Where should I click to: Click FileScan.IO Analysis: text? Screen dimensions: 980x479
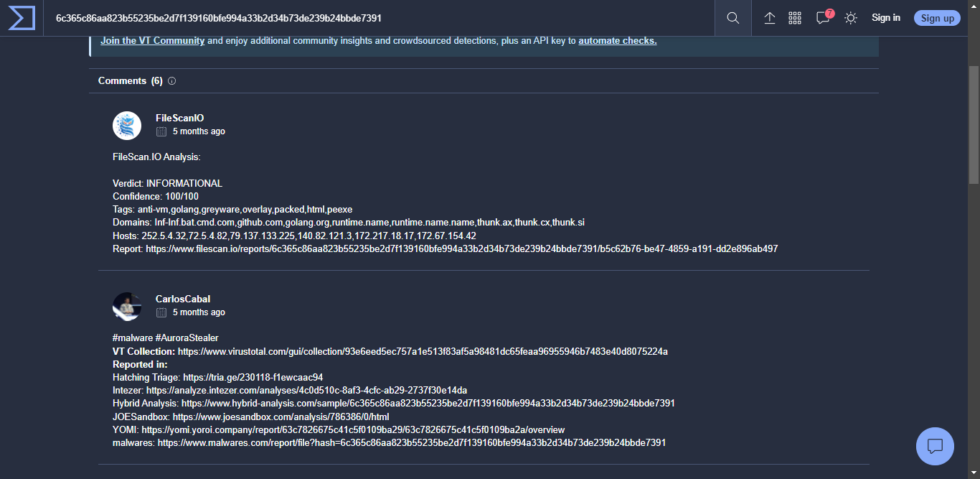[156, 157]
